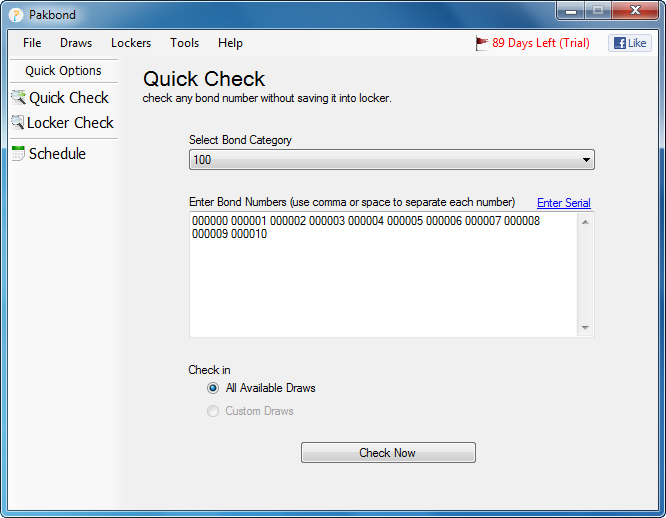
Task: Open Quick Check from the sidebar
Action: (x=69, y=98)
